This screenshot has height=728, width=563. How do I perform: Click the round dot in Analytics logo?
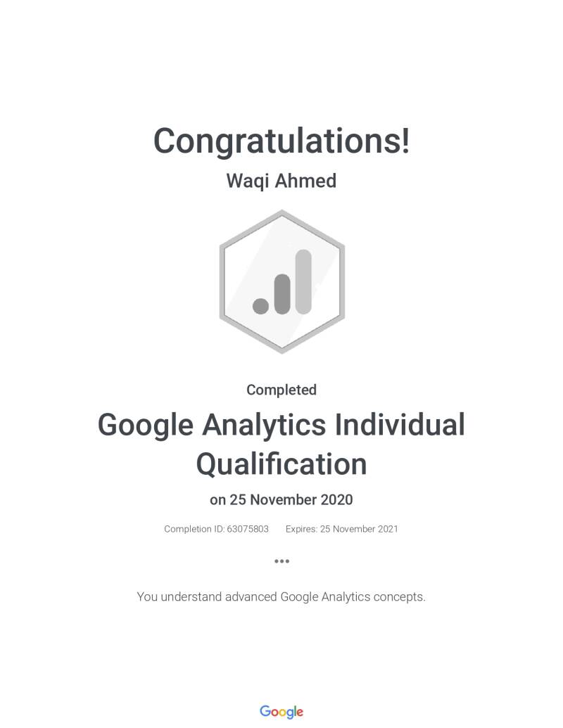(x=261, y=305)
